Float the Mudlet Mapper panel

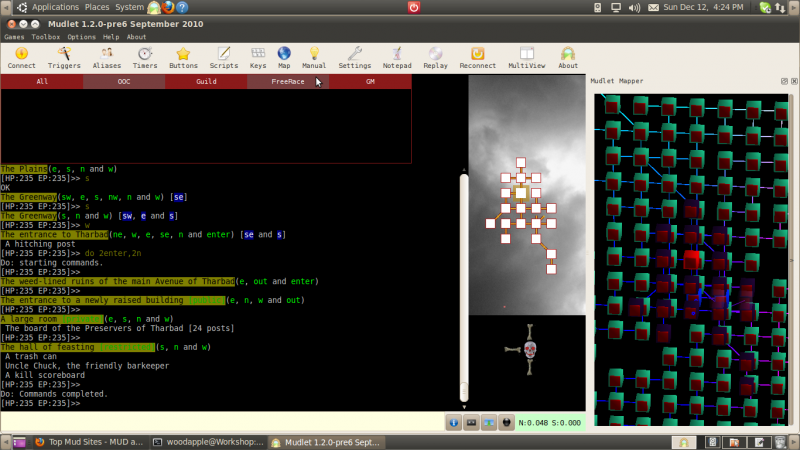[784, 81]
